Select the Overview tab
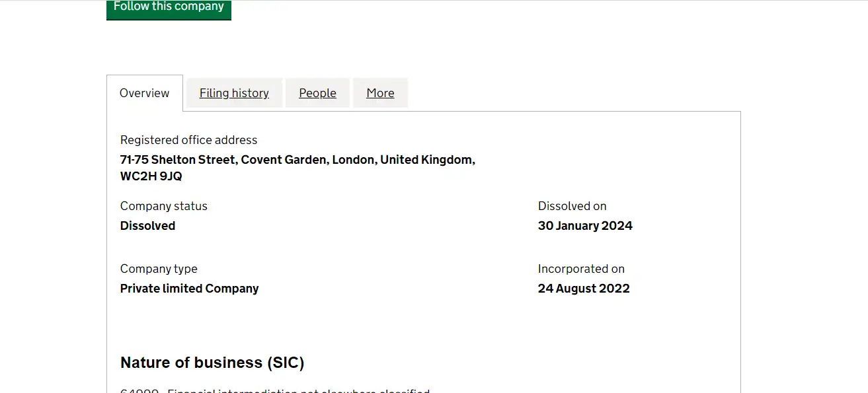 pos(144,93)
